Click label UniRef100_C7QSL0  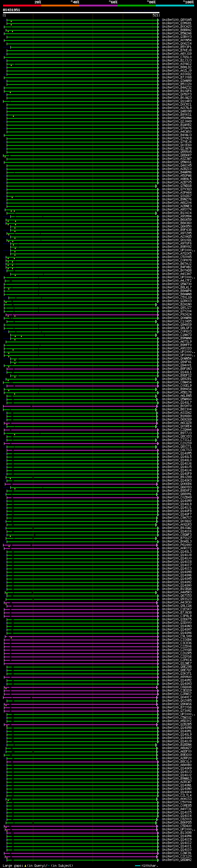point(177,57)
